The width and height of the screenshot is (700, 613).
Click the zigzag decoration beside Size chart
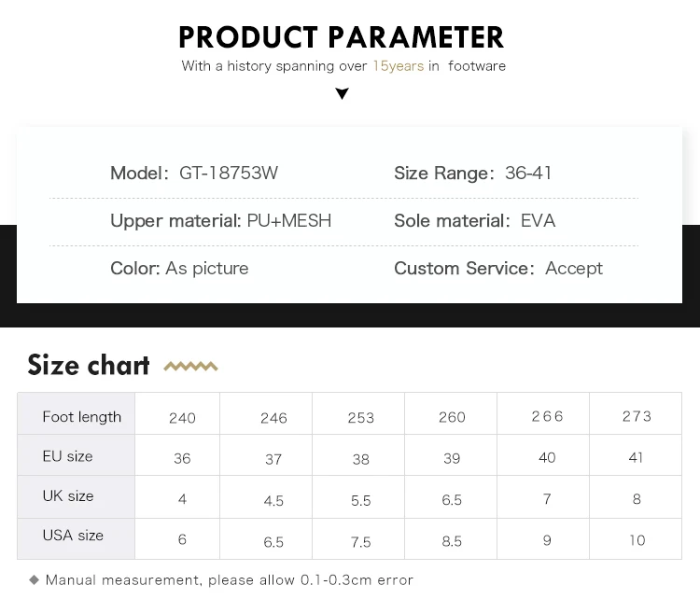190,367
